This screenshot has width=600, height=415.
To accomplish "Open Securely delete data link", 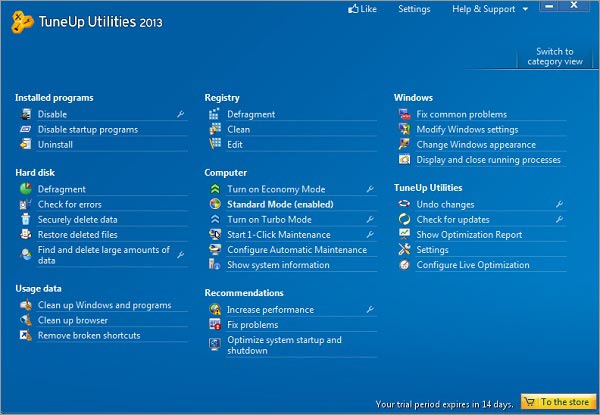I will click(77, 220).
